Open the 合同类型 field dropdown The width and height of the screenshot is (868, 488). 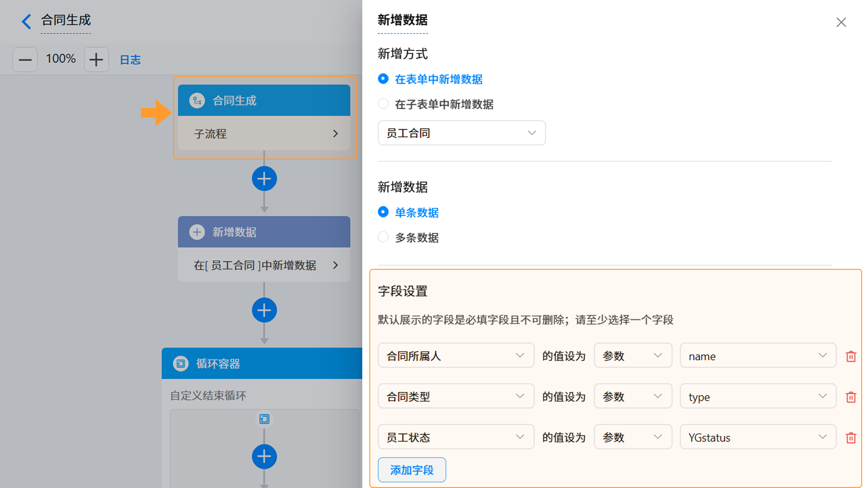click(x=456, y=396)
